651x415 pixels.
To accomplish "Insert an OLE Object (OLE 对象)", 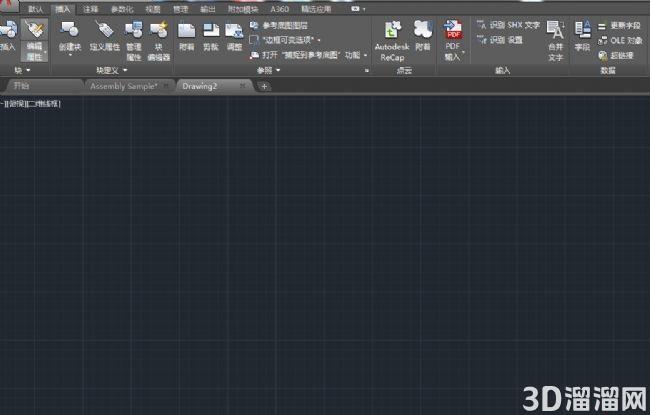I will (620, 41).
